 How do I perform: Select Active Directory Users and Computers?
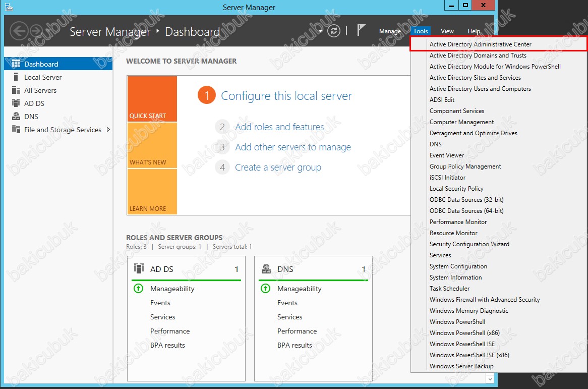(x=499, y=88)
